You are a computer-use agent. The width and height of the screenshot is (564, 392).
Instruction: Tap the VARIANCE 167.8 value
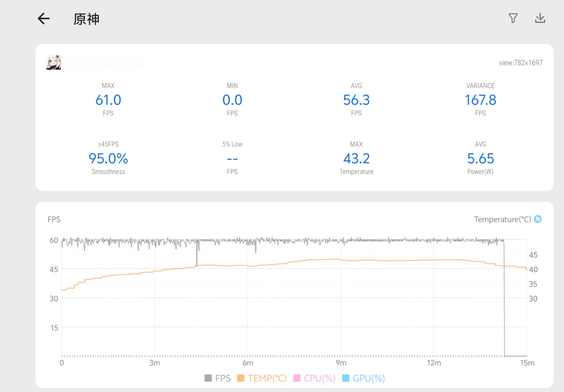pyautogui.click(x=480, y=99)
